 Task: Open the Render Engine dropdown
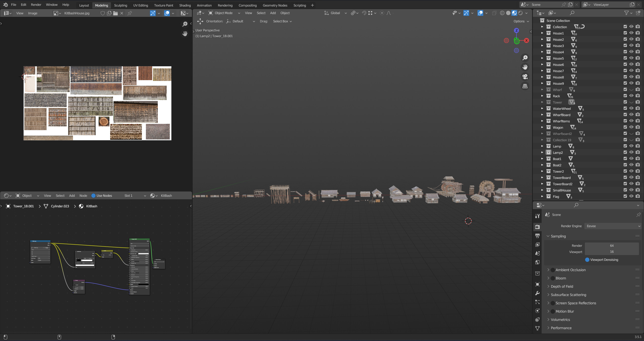613,226
